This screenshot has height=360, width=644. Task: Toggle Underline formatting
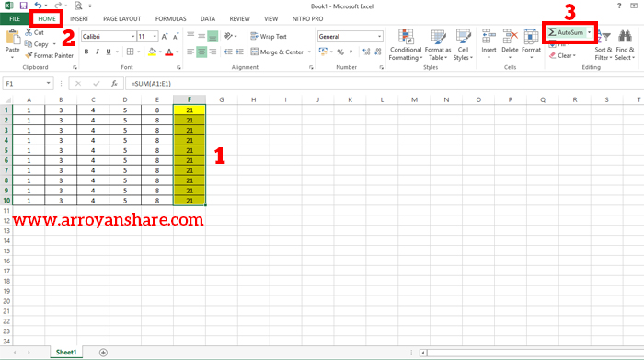(x=109, y=52)
